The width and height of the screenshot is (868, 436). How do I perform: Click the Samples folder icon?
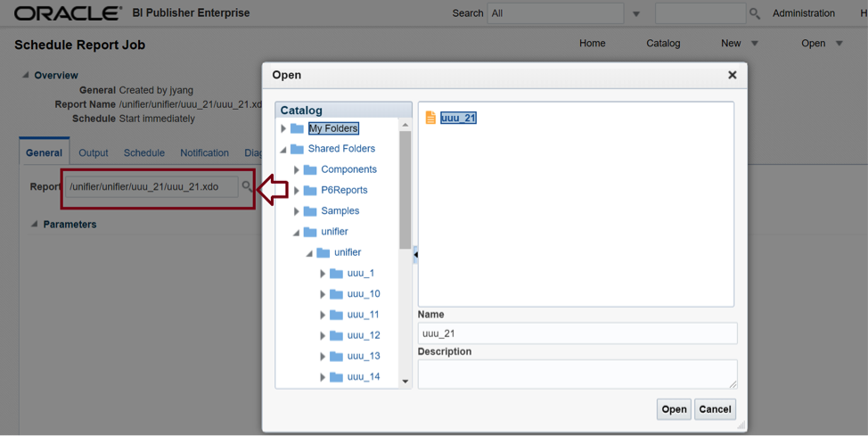pyautogui.click(x=310, y=211)
